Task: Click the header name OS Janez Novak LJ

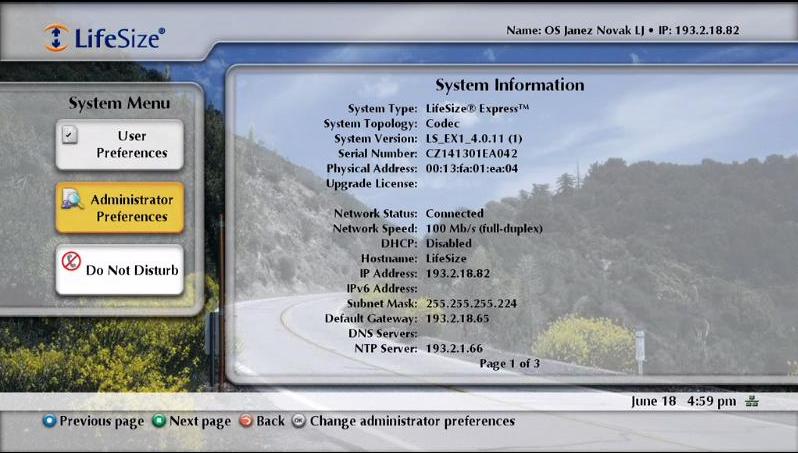Action: [x=594, y=31]
